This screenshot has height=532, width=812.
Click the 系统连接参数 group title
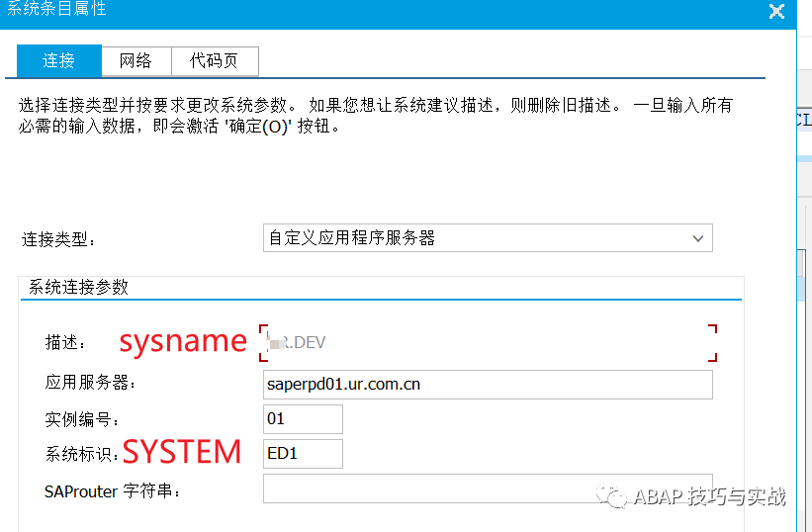78,287
